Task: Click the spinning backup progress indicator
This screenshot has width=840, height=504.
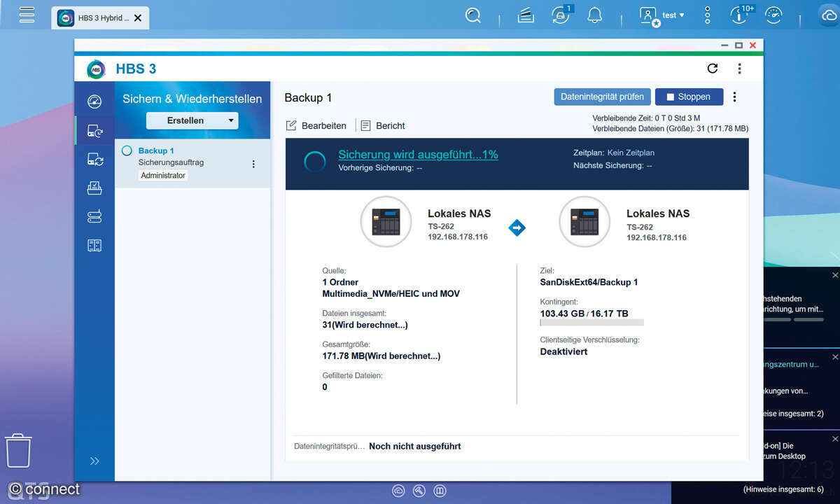Action: 315,162
